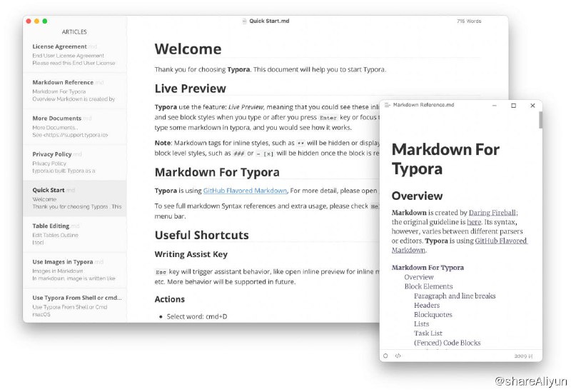Maximize the Markdown Reference window
This screenshot has width=571, height=392.
pos(513,106)
